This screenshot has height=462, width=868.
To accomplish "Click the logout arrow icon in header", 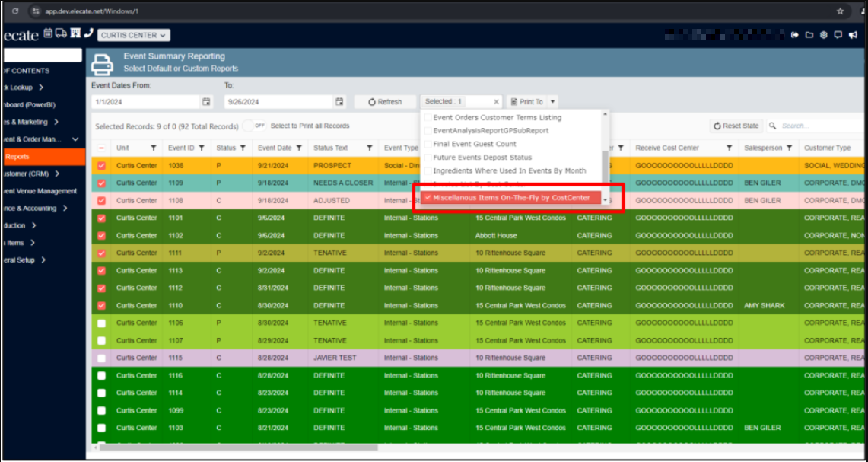I will pyautogui.click(x=795, y=35).
